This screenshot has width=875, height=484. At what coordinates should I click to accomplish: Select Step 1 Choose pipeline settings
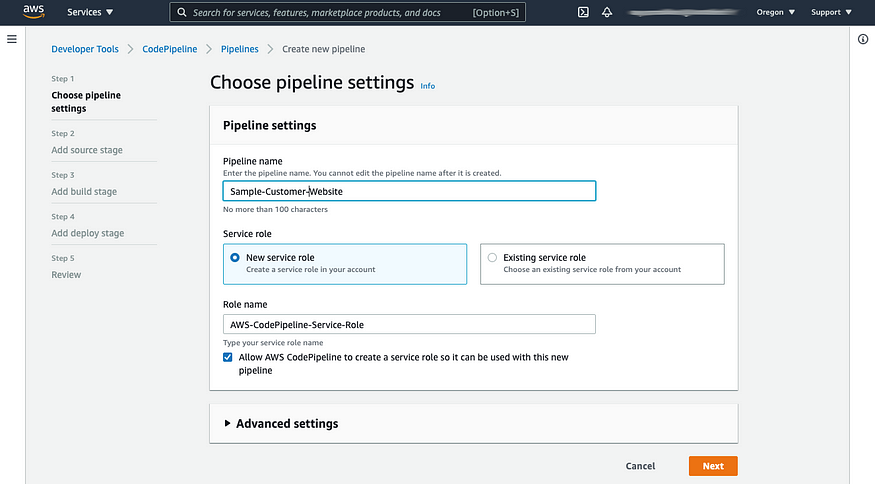tap(86, 102)
